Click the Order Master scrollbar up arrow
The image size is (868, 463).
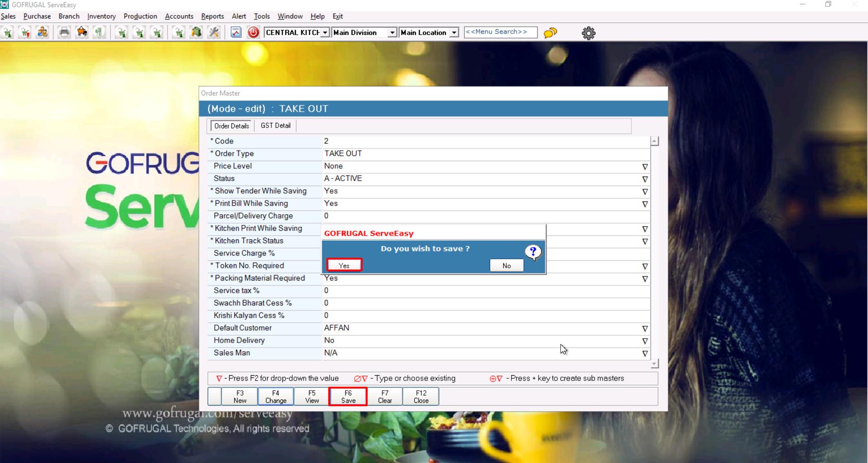click(x=655, y=141)
